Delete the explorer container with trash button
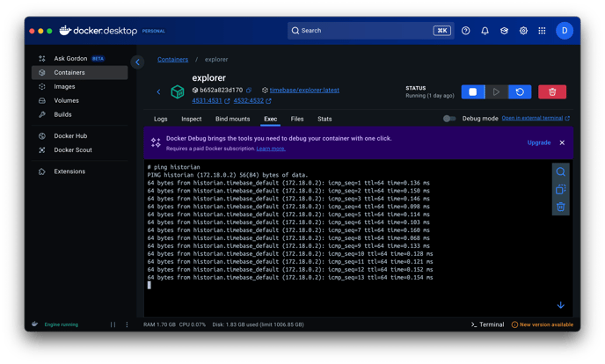 551,91
